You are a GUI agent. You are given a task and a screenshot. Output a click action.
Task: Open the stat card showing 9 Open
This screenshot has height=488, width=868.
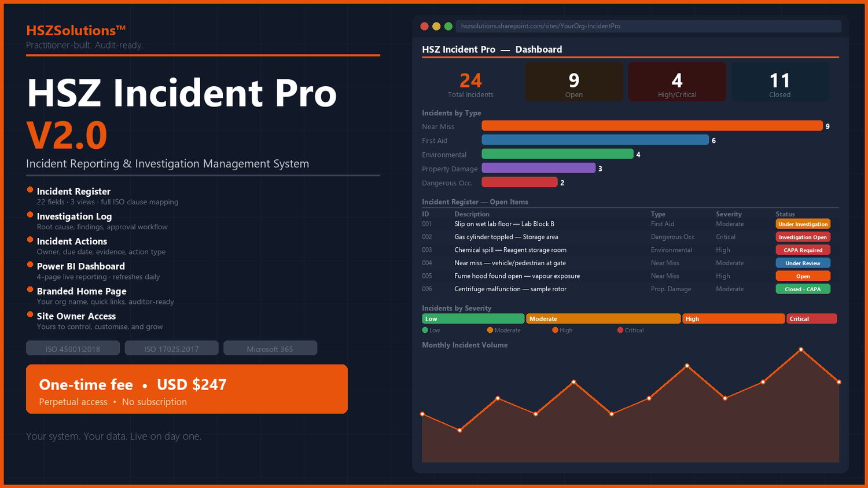pos(574,82)
